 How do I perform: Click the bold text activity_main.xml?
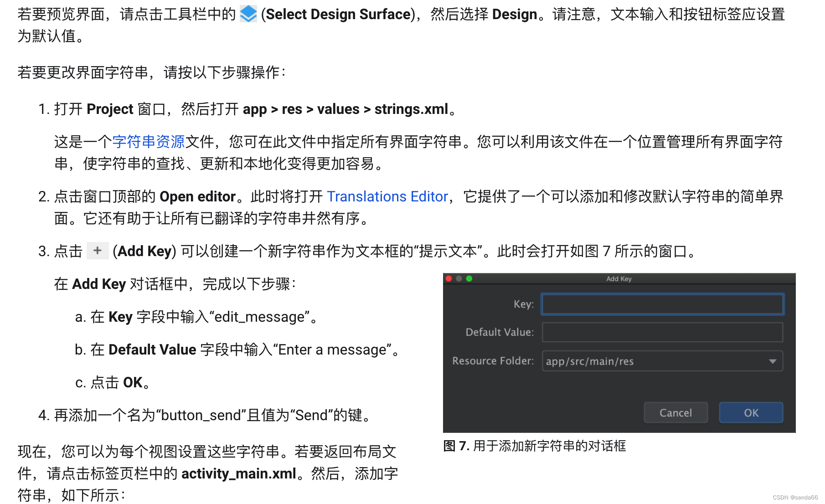(239, 473)
